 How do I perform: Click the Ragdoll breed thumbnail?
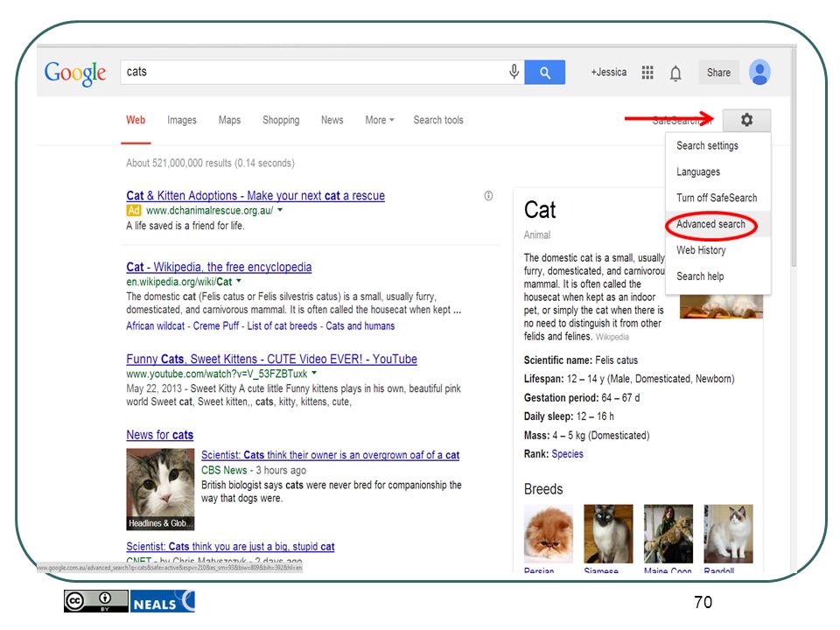[x=728, y=534]
